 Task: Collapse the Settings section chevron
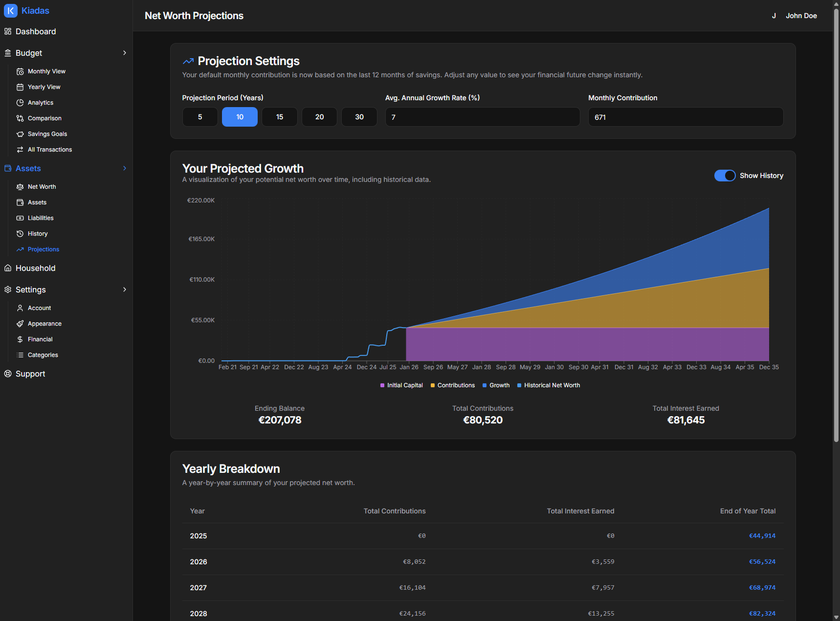click(x=125, y=289)
